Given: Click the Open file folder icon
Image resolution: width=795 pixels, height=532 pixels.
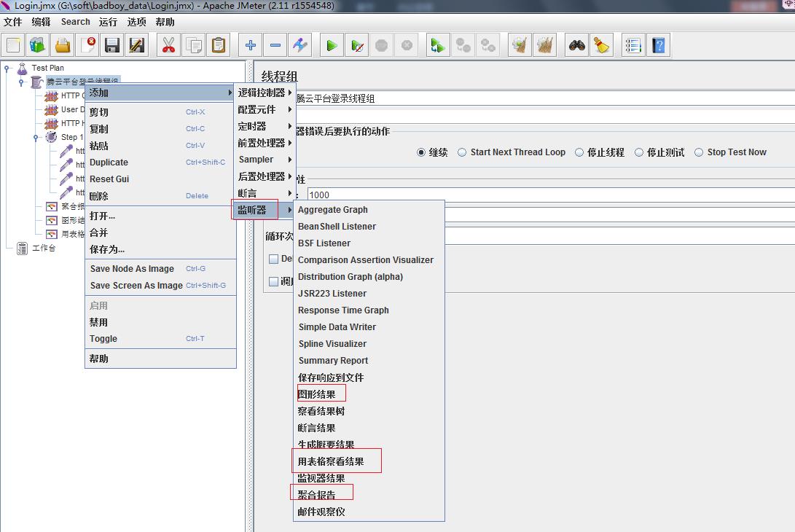Looking at the screenshot, I should pos(63,45).
